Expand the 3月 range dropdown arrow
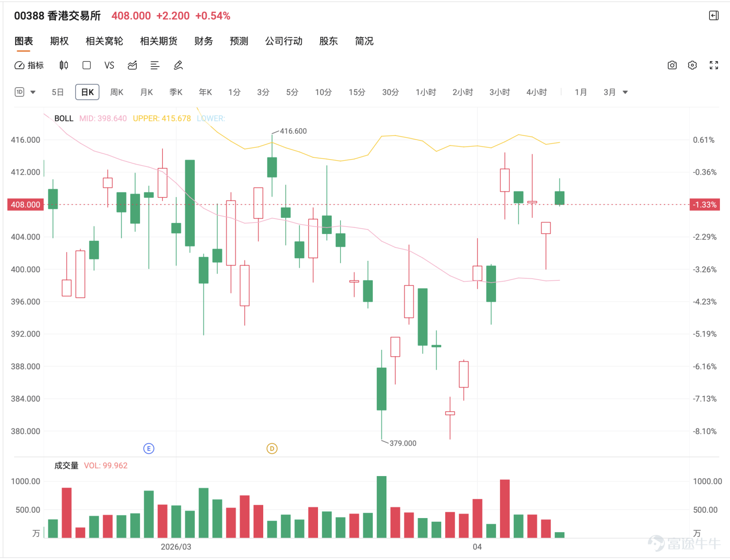 pyautogui.click(x=626, y=92)
